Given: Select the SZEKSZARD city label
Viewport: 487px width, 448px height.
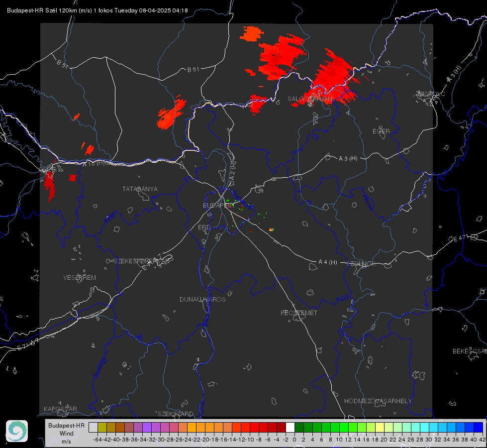Looking at the screenshot, I should pyautogui.click(x=176, y=414).
